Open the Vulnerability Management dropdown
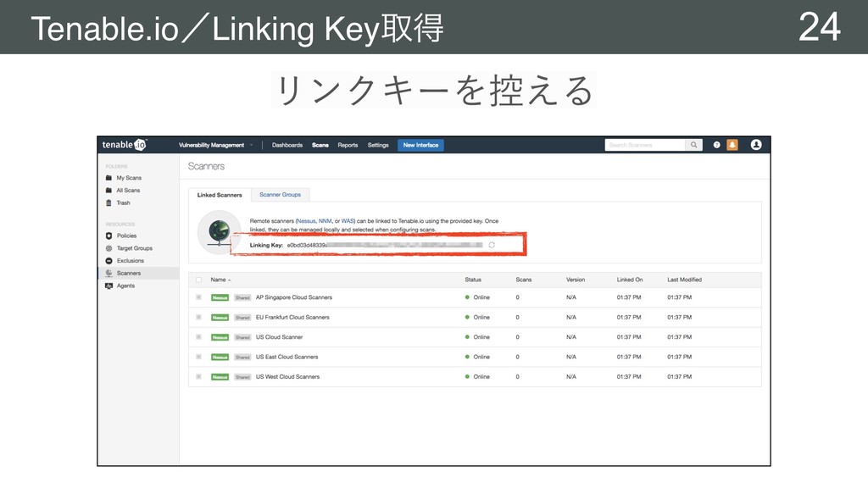Viewport: 868px width, 488px height. [215, 145]
